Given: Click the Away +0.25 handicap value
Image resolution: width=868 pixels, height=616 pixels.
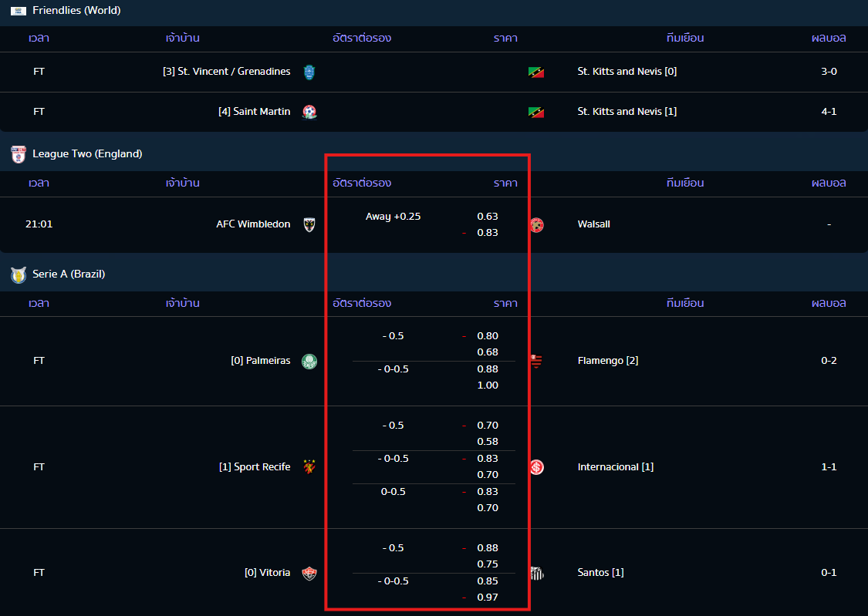Looking at the screenshot, I should click(393, 216).
